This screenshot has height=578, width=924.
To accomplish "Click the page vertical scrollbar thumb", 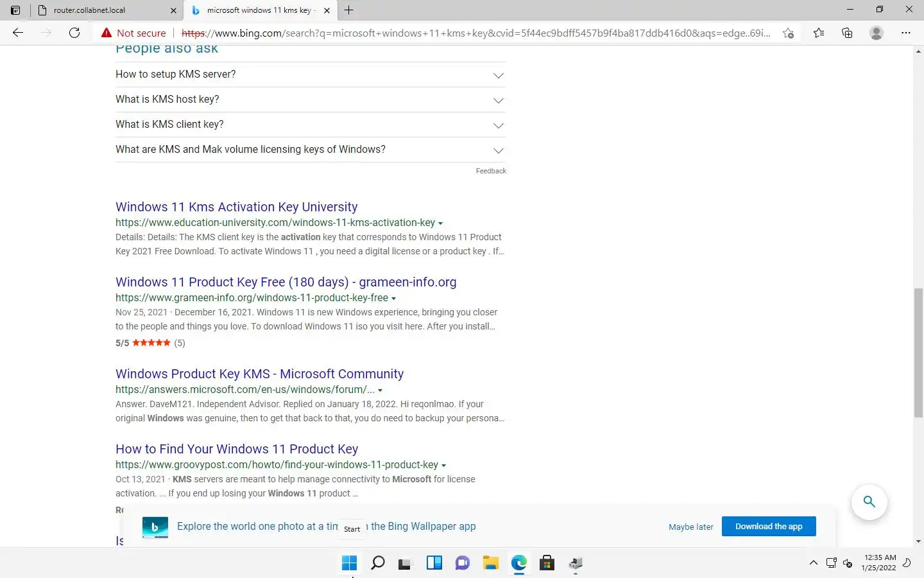I will [918, 353].
